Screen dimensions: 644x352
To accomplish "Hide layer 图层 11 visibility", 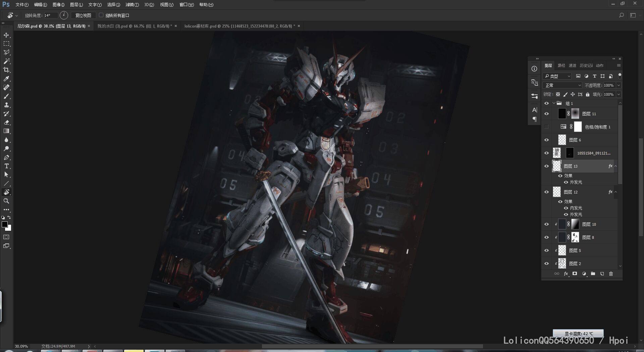I will tap(546, 114).
